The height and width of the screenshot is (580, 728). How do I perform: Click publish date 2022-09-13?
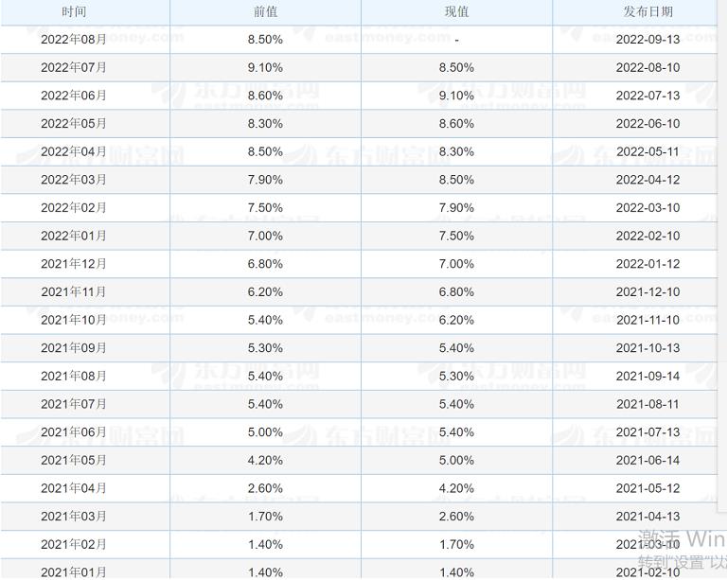(648, 40)
